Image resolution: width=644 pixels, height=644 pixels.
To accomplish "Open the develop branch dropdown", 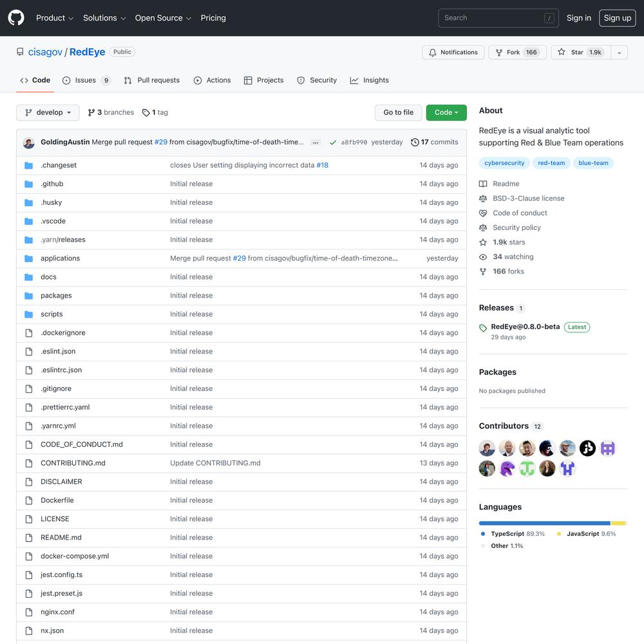I will (48, 113).
